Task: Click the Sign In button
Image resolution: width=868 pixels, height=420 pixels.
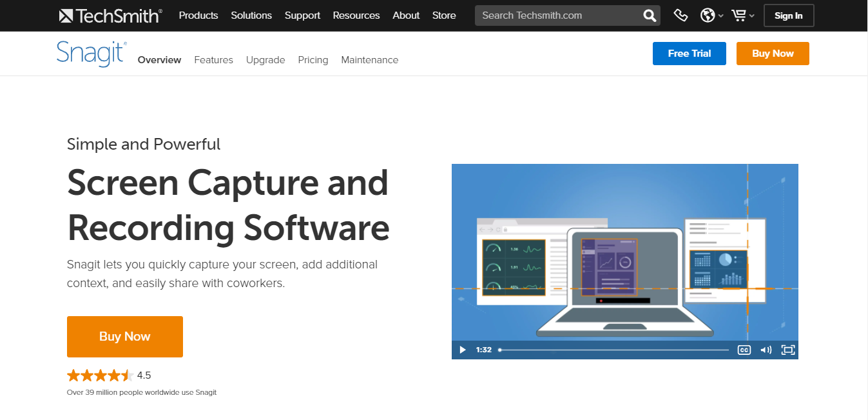Action: pyautogui.click(x=789, y=15)
